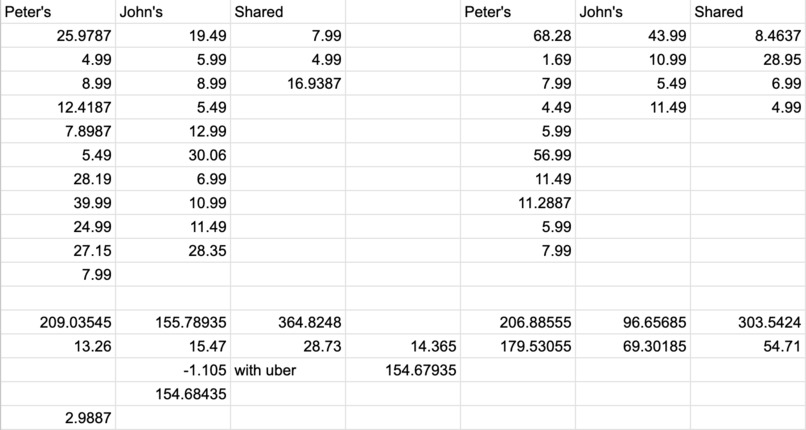The height and width of the screenshot is (430, 806).
Task: Click the cell showing 179.53055
Action: 518,346
